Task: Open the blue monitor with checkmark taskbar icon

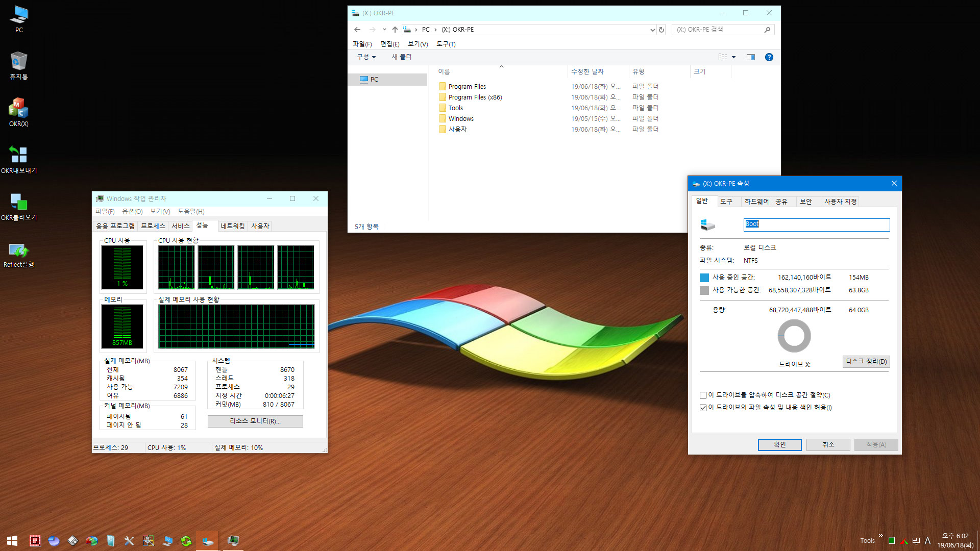Action: 167,541
